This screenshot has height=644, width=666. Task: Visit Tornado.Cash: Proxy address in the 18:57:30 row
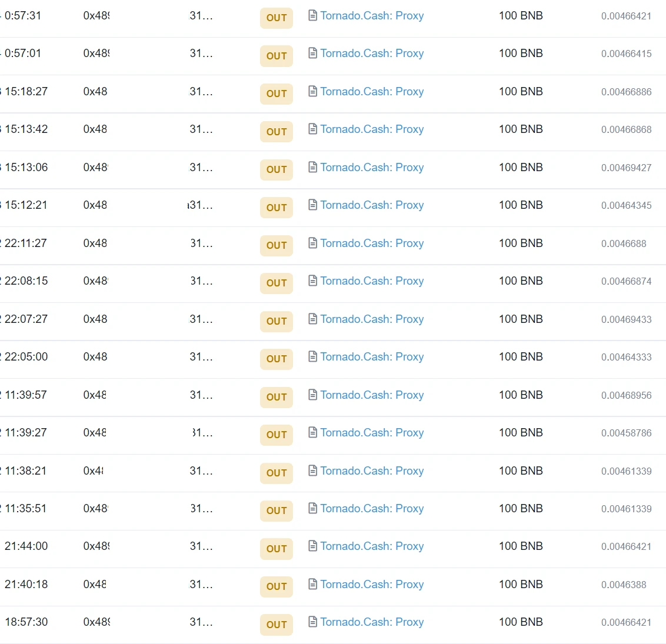(372, 622)
